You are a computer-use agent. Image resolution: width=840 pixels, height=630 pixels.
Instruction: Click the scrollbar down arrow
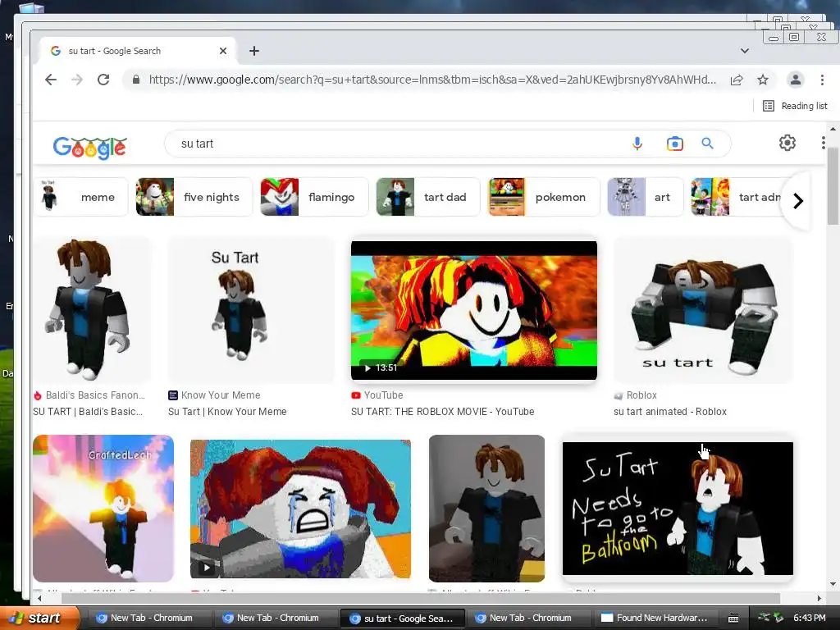[x=832, y=583]
